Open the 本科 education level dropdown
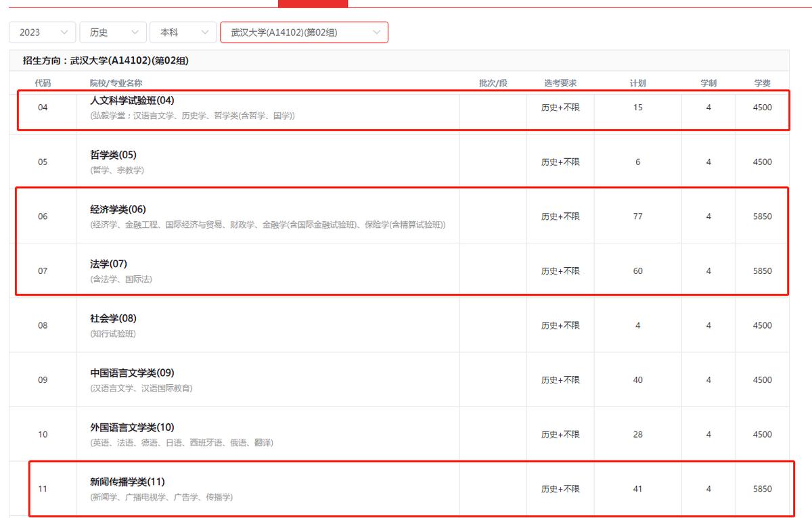 pos(183,32)
